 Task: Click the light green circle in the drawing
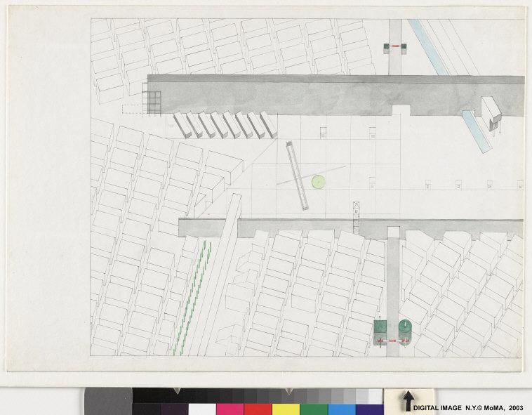click(318, 182)
